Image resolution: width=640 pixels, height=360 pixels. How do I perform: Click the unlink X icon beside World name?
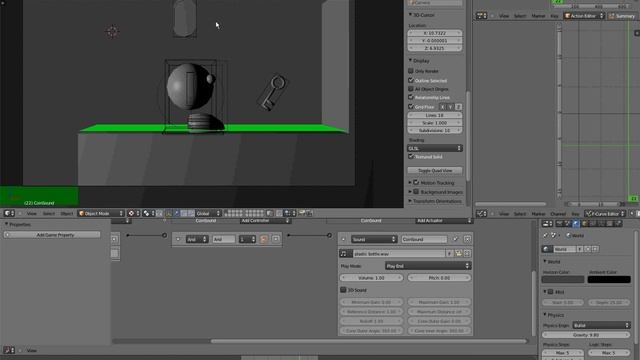(595, 249)
